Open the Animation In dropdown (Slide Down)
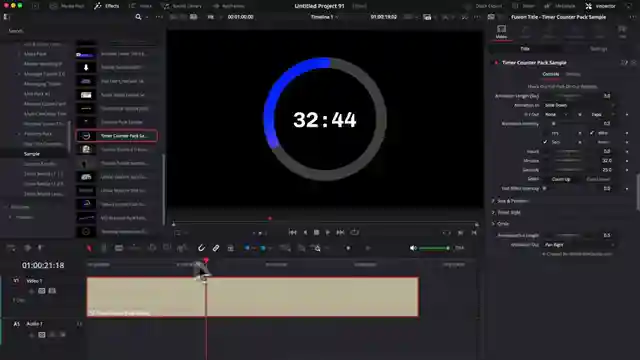640x360 pixels. [579, 105]
